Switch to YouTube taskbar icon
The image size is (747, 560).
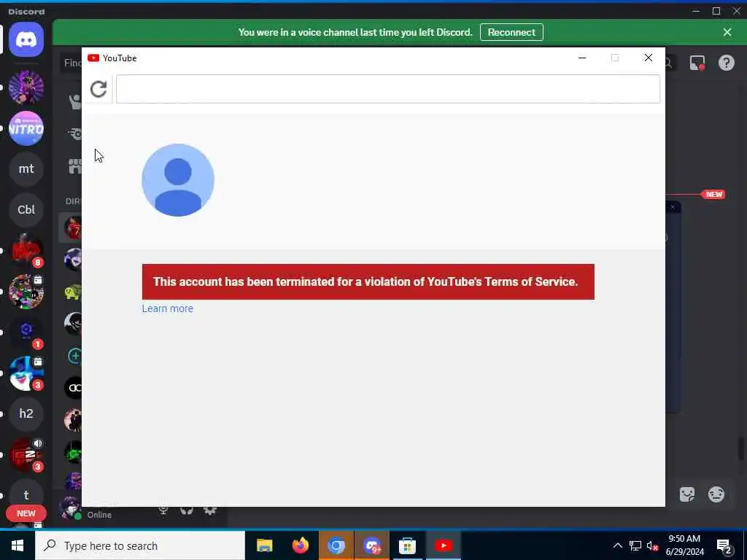(443, 545)
